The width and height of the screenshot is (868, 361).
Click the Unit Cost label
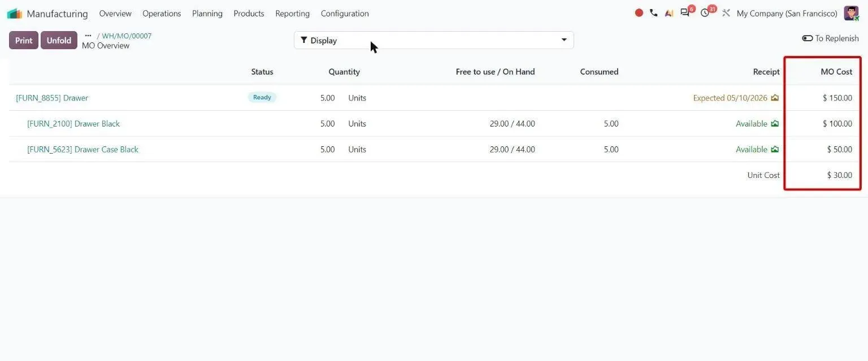tap(763, 175)
